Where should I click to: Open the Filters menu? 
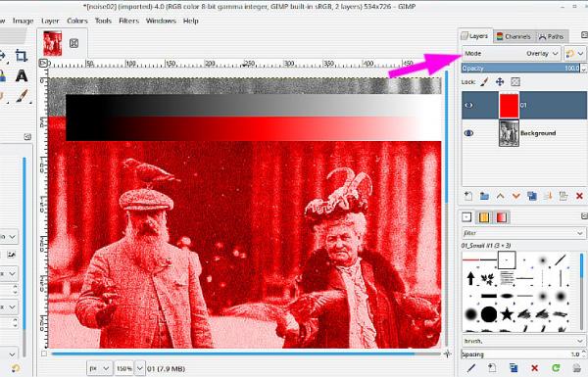pos(128,21)
